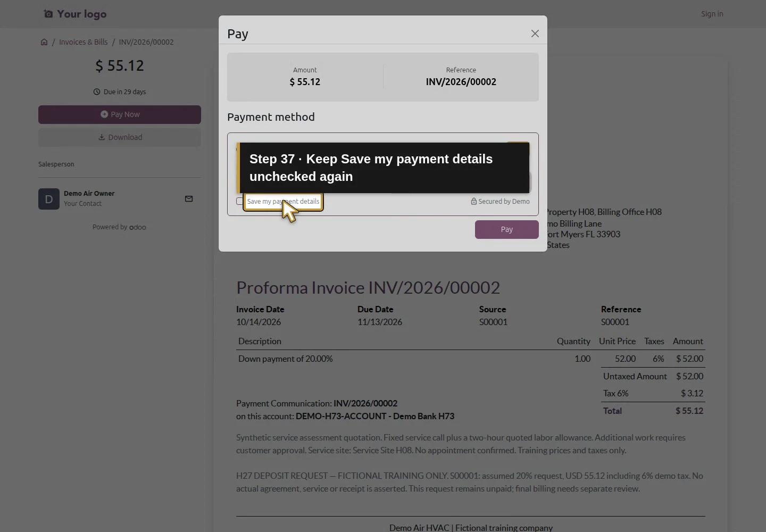Viewport: 766px width, 532px height.
Task: Click the Pay Now button in the sidebar
Action: coord(120,114)
